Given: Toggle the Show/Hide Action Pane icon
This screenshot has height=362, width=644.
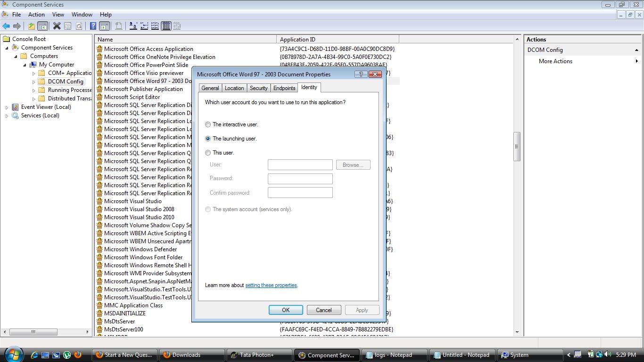Looking at the screenshot, I should pyautogui.click(x=105, y=26).
